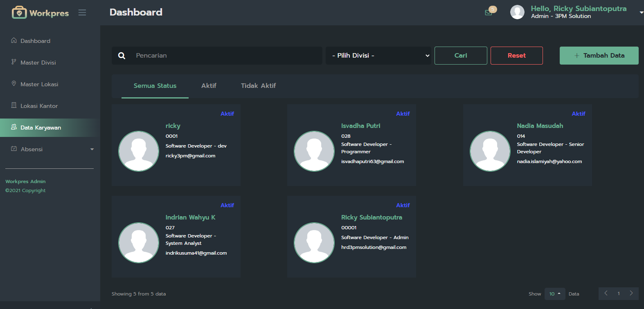Open Dashboard via the home icon
The height and width of the screenshot is (309, 644).
click(x=14, y=40)
